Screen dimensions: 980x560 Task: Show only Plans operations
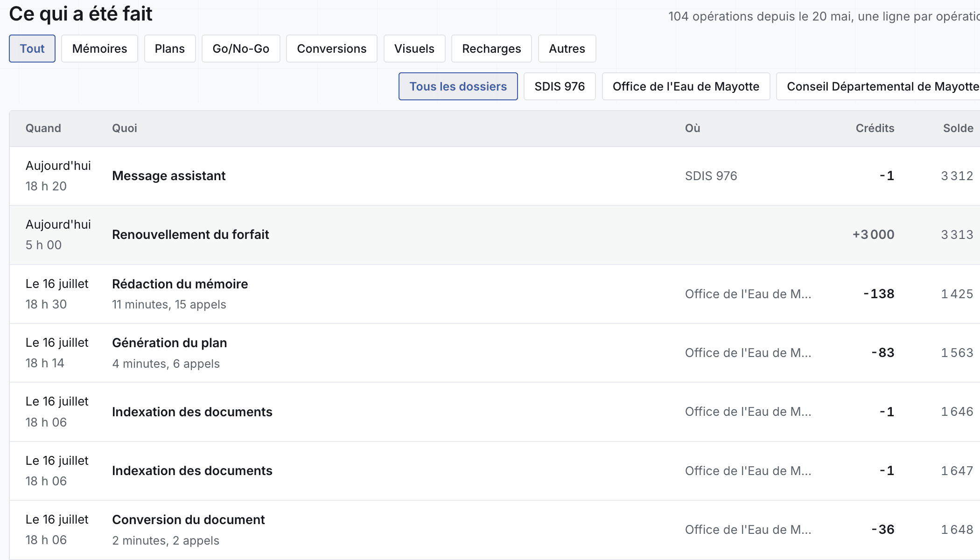[x=170, y=49]
